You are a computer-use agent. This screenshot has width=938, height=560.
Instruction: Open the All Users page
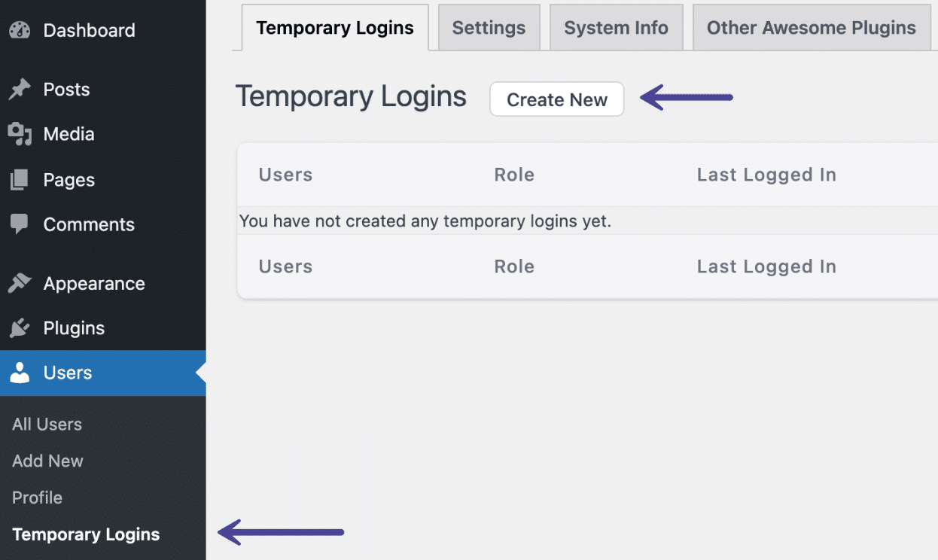point(47,424)
